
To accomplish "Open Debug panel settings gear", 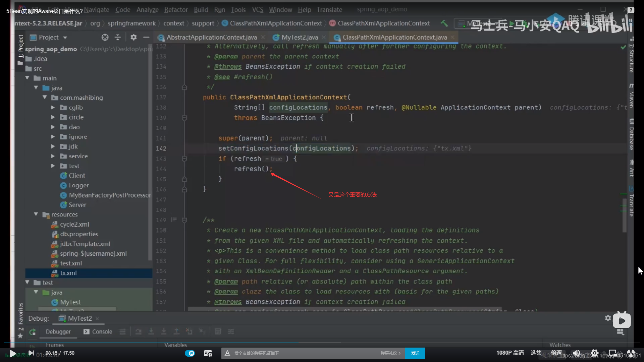I will tap(608, 318).
